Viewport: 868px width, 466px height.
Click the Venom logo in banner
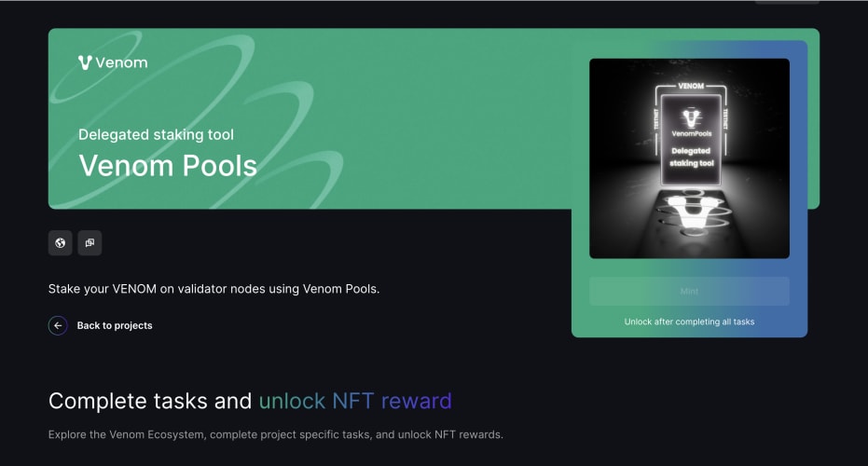click(113, 62)
